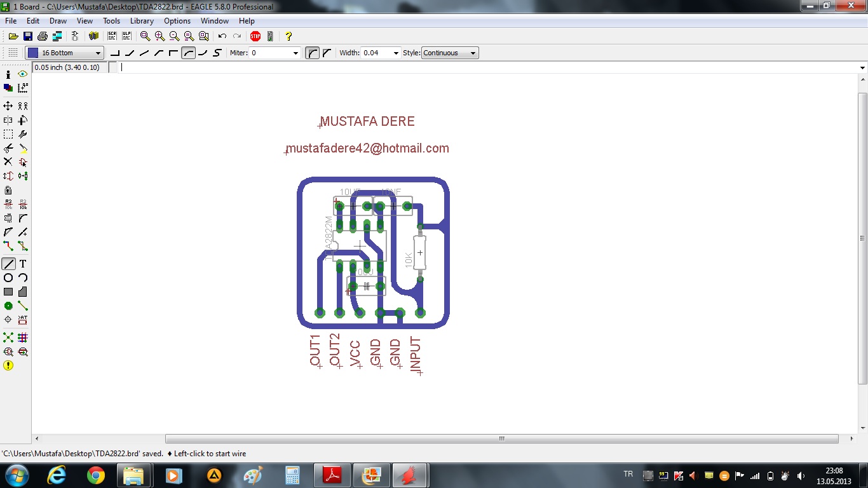The width and height of the screenshot is (868, 488).
Task: Click the Undo button
Action: click(222, 36)
